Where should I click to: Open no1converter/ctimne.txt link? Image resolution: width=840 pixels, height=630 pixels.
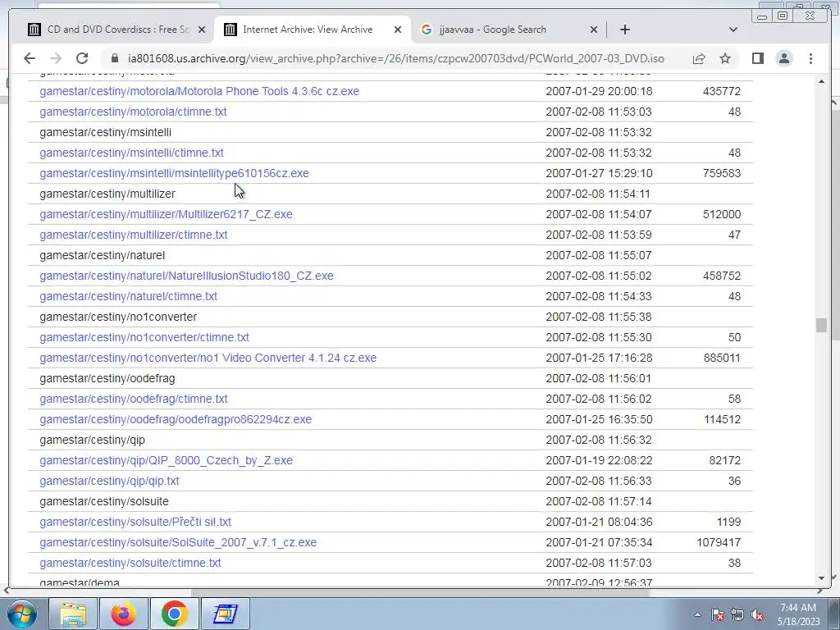(x=144, y=337)
